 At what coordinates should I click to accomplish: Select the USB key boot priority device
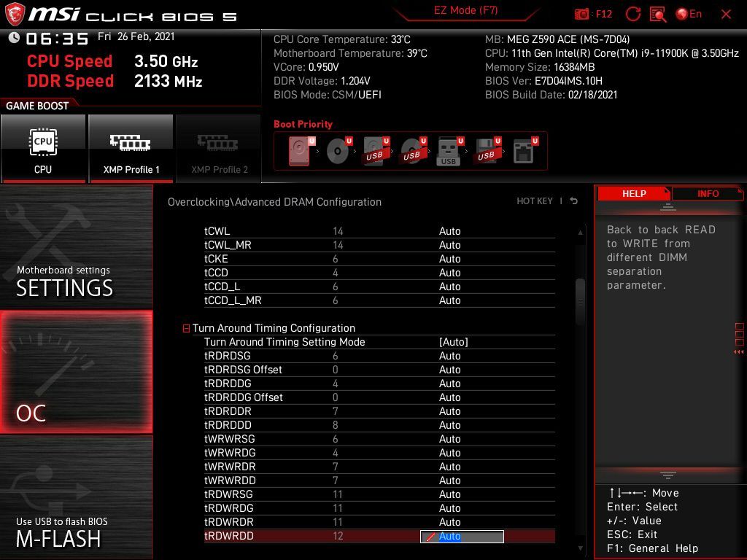pos(450,151)
